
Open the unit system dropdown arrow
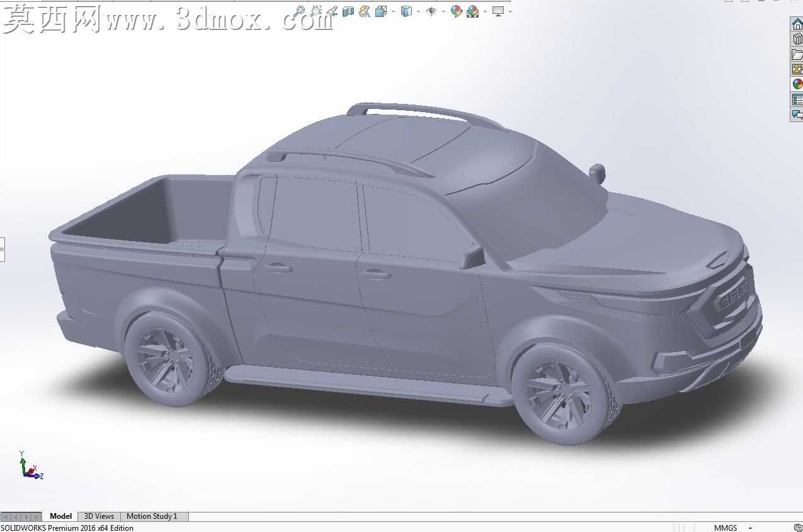point(750,528)
